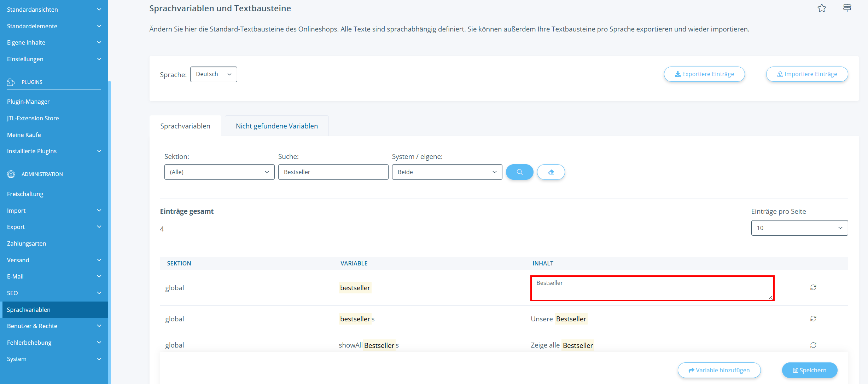868x384 pixels.
Task: Reset the global bestseller variable with refresh icon
Action: click(813, 287)
